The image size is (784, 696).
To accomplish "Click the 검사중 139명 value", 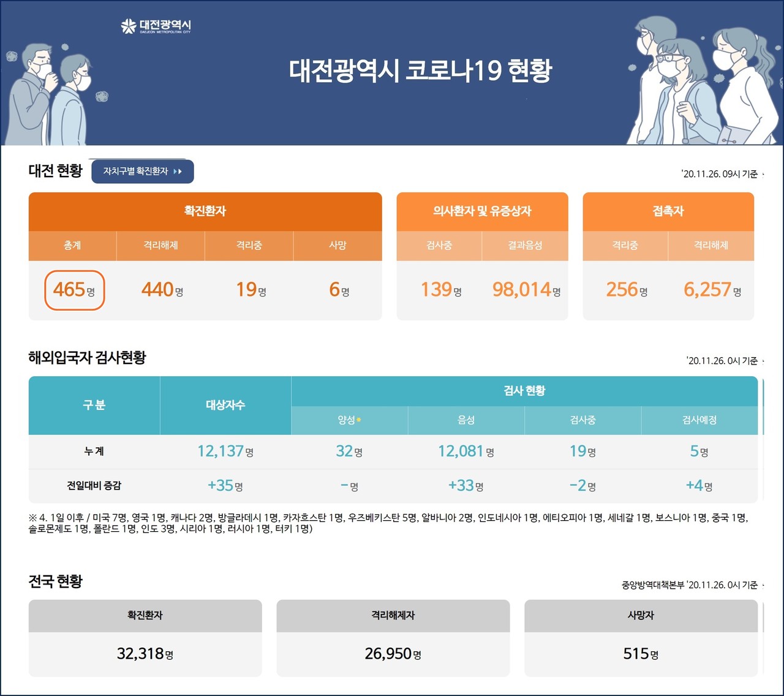I will click(440, 289).
